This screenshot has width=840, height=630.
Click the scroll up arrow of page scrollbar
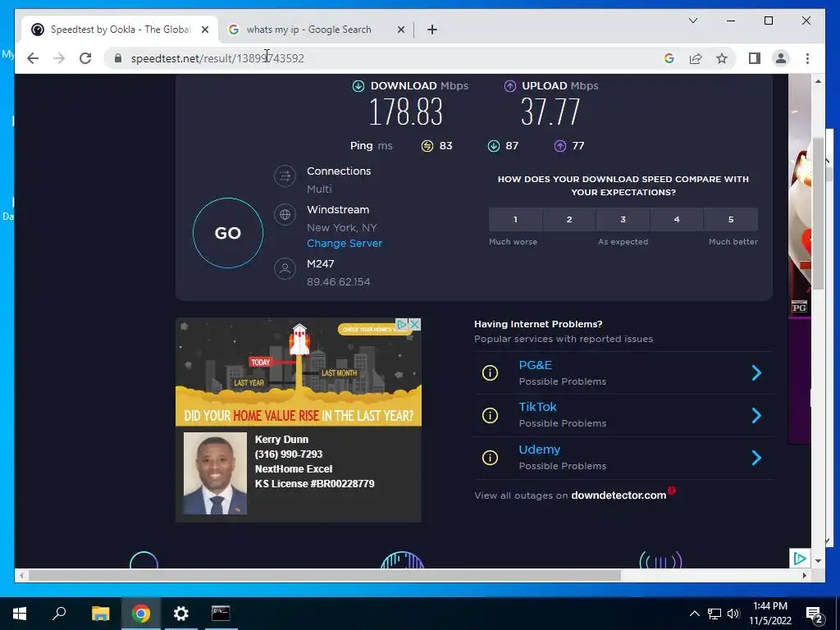pyautogui.click(x=818, y=81)
